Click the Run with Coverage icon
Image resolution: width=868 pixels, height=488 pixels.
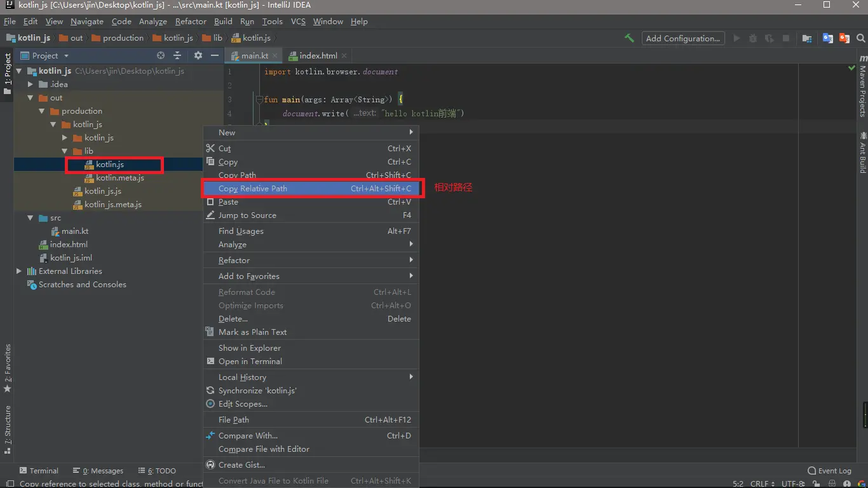pos(770,38)
